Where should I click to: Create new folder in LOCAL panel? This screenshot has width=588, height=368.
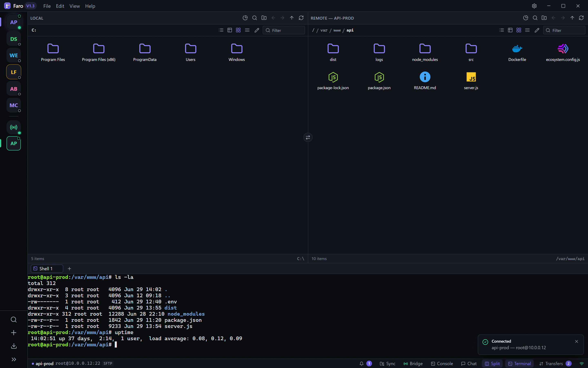264,18
